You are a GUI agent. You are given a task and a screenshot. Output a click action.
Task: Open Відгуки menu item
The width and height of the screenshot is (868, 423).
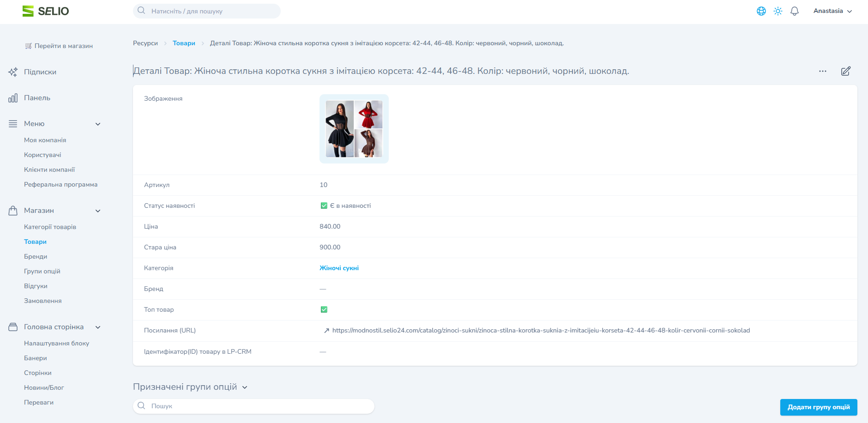coord(36,286)
